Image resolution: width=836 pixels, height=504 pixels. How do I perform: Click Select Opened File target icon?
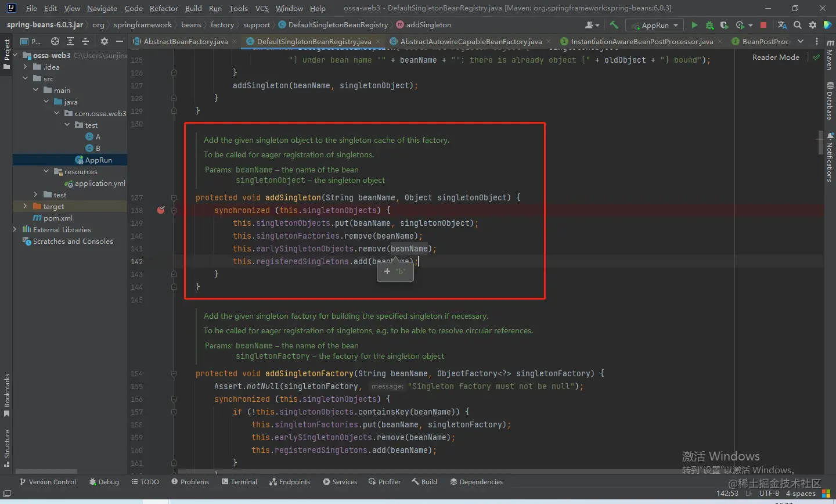click(55, 41)
